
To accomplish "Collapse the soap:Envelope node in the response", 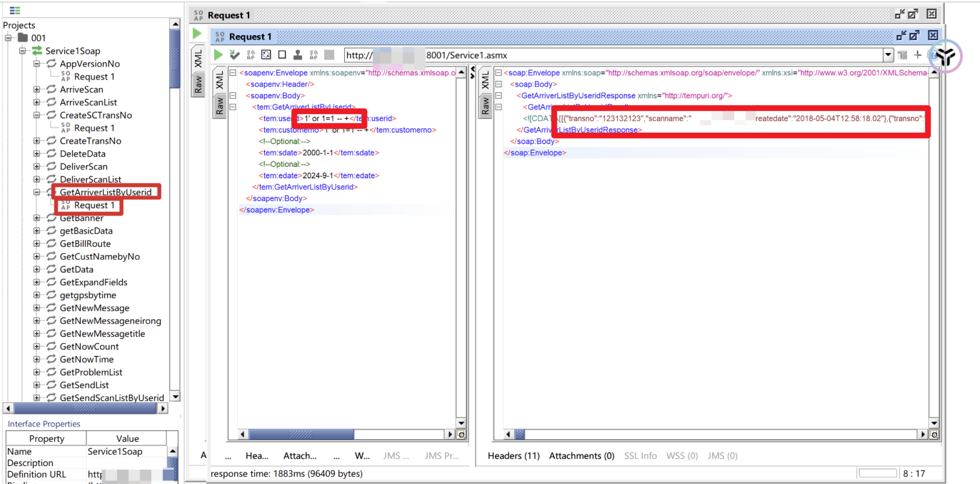I will pos(498,73).
